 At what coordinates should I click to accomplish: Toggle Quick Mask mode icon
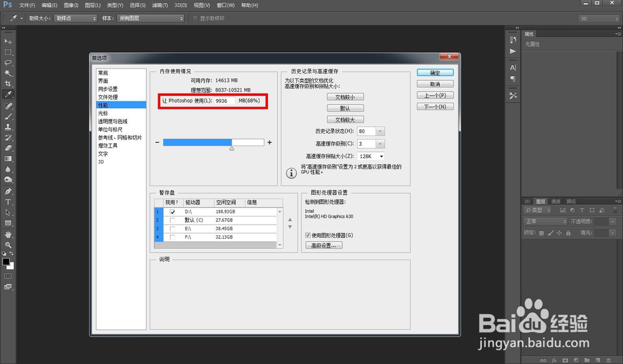8,276
